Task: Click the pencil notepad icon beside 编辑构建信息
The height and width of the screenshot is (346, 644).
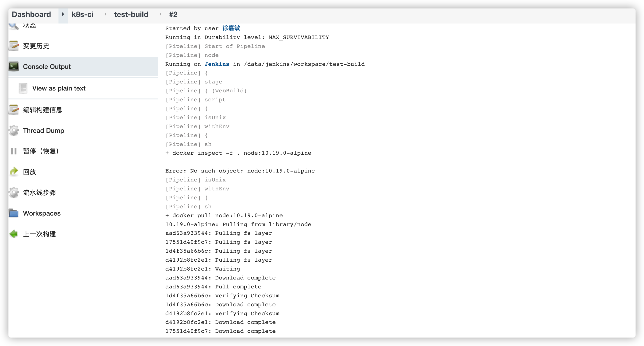Action: tap(14, 110)
